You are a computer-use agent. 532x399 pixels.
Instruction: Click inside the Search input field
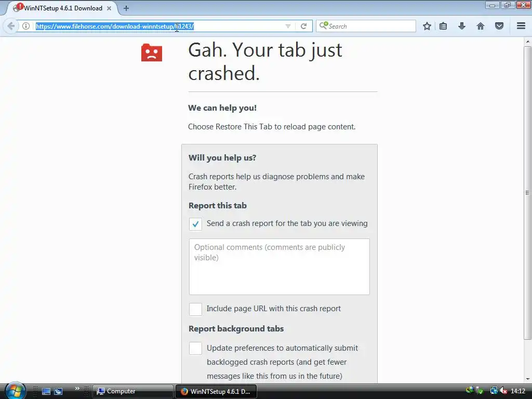[366, 26]
